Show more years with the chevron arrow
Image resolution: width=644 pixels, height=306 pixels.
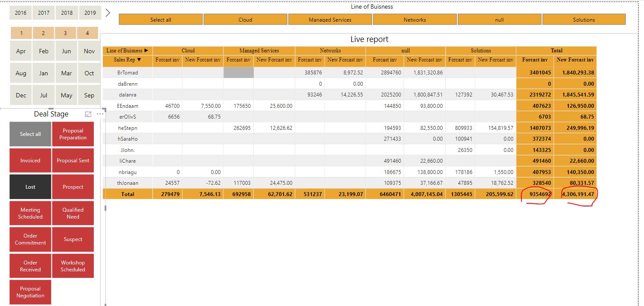click(108, 13)
